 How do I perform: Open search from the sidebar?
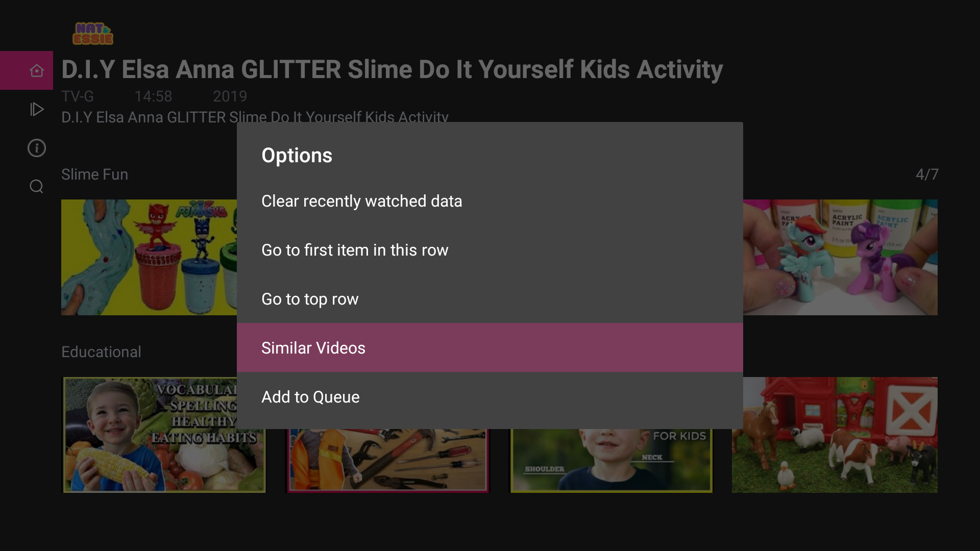click(x=36, y=187)
